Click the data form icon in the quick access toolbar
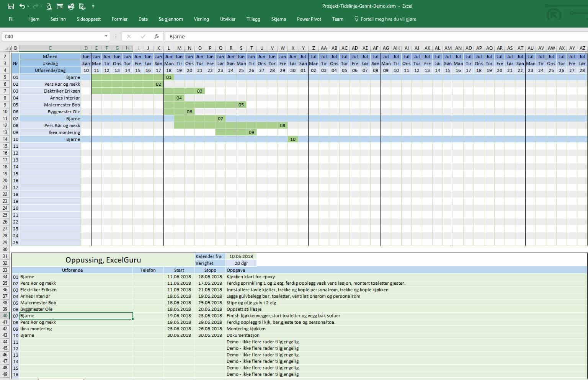Screen dimensions: 588x380 [x=60, y=6]
